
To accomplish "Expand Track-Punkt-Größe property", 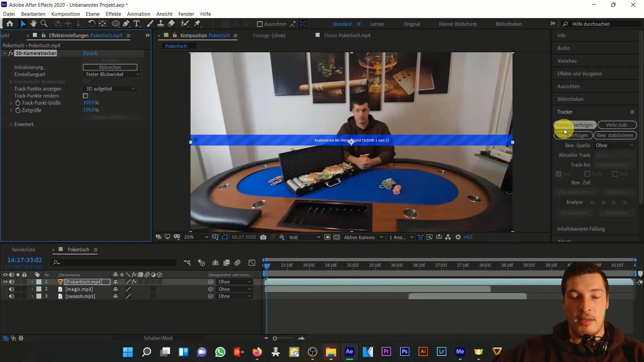I will point(11,103).
